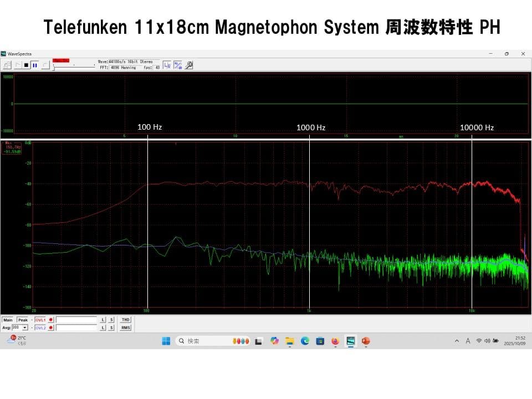532x399 pixels.
Task: Open PowerPoint from the taskbar
Action: point(366,341)
